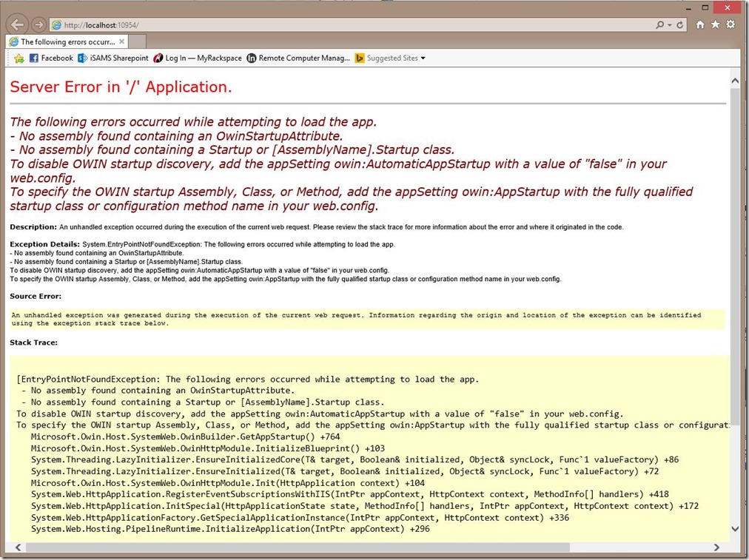Click the OwinBuilder.GetAppStartup() +764 line
This screenshot has width=749, height=560.
point(185,436)
